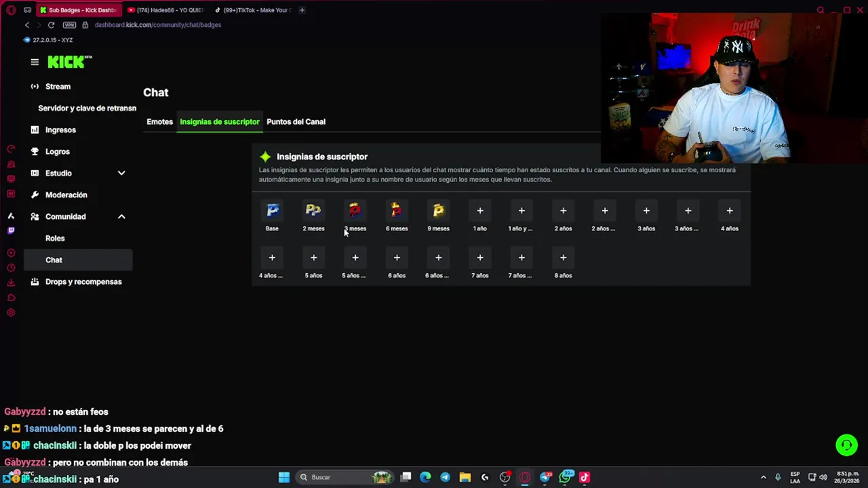This screenshot has height=488, width=868.
Task: Open the green support chat bubble
Action: pos(846,445)
